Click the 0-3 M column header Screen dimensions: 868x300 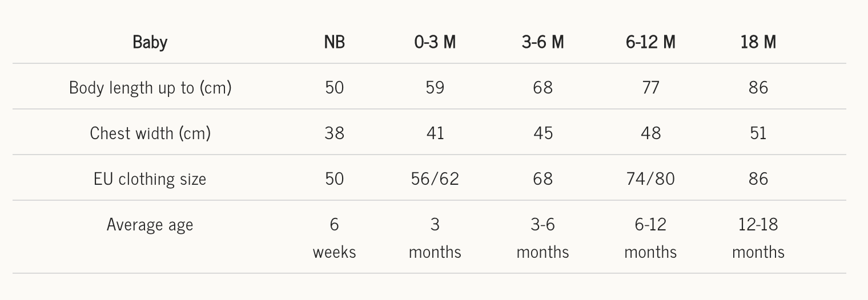click(435, 42)
